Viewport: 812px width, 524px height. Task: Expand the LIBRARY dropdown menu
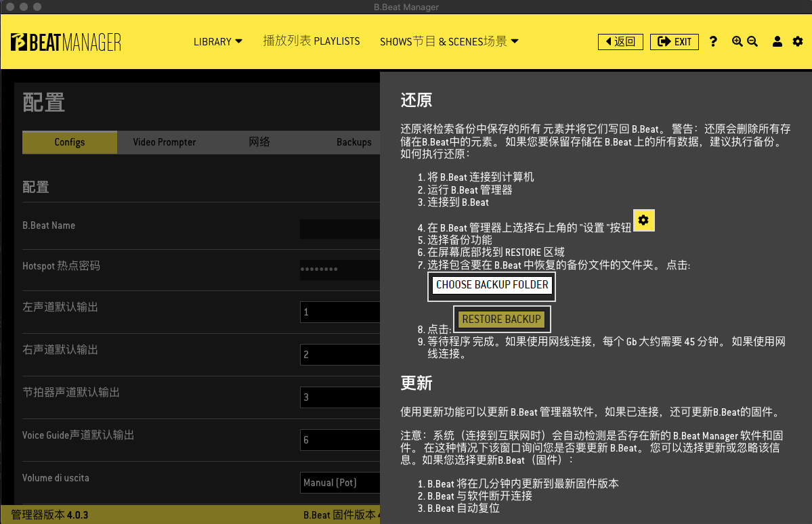pyautogui.click(x=217, y=41)
